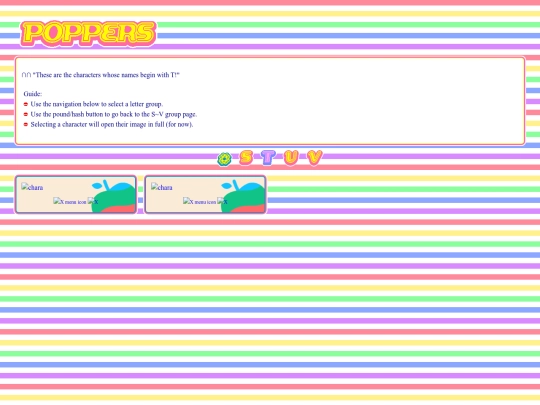Open the letter S group
Image resolution: width=540 pixels, height=405 pixels.
[246, 158]
